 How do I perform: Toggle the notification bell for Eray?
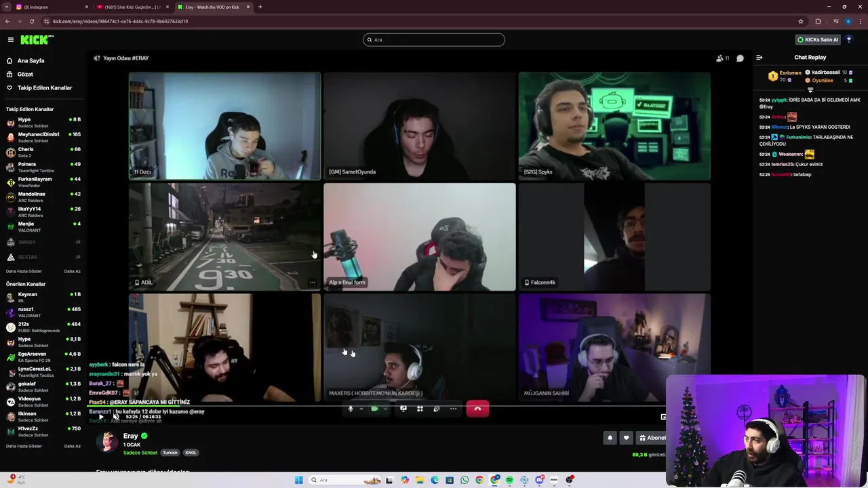pyautogui.click(x=610, y=438)
